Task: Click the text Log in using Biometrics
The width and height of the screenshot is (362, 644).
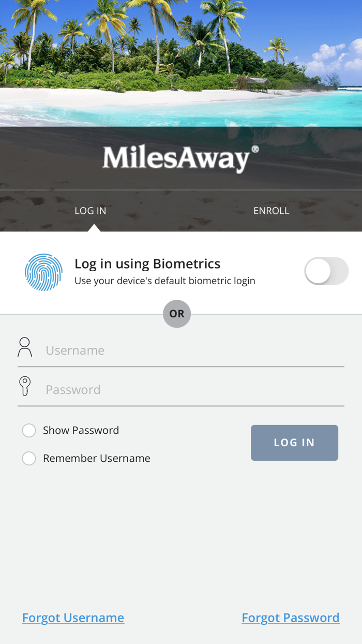Action: pyautogui.click(x=147, y=263)
